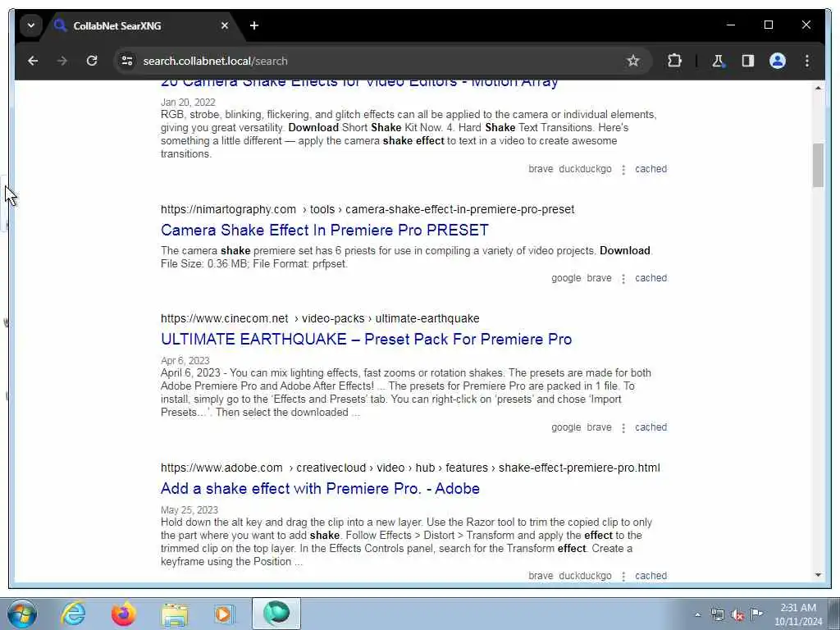Open the nimartography result more-options dots
This screenshot has width=840, height=630.
pos(623,279)
